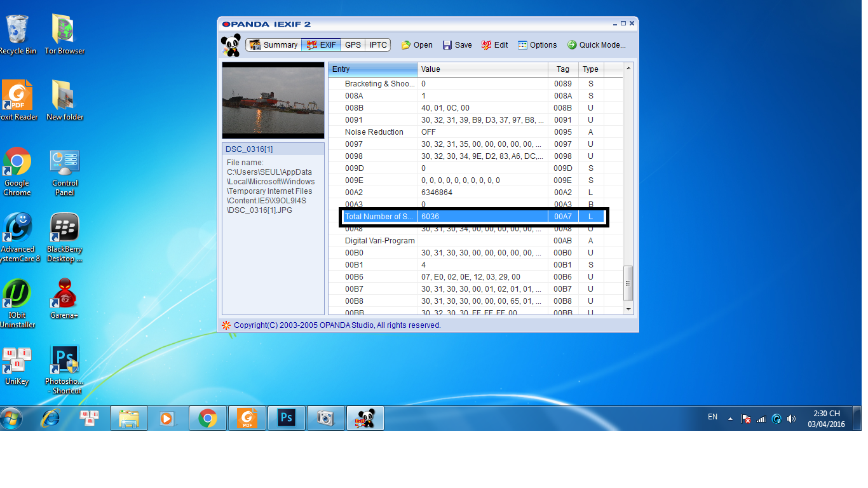
Task: Select the 0098 entry row
Action: coord(475,156)
